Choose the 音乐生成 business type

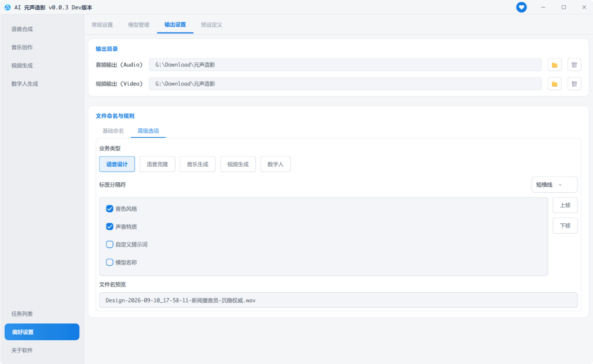pos(197,164)
